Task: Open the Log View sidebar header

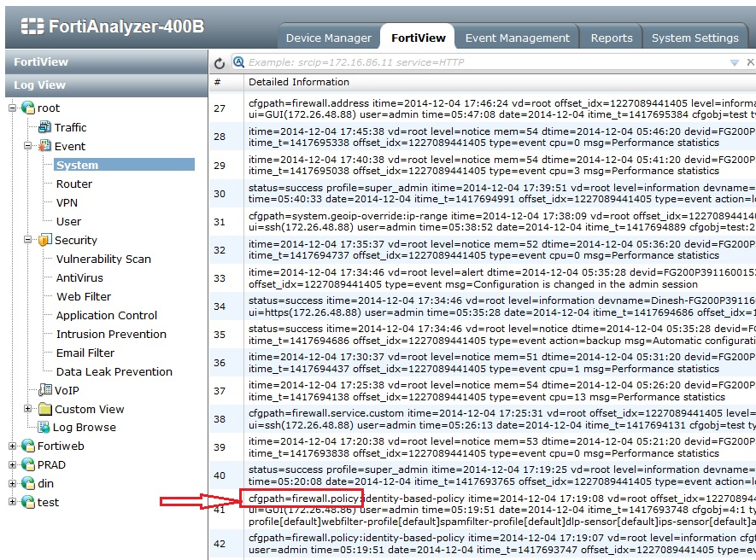Action: [x=107, y=85]
